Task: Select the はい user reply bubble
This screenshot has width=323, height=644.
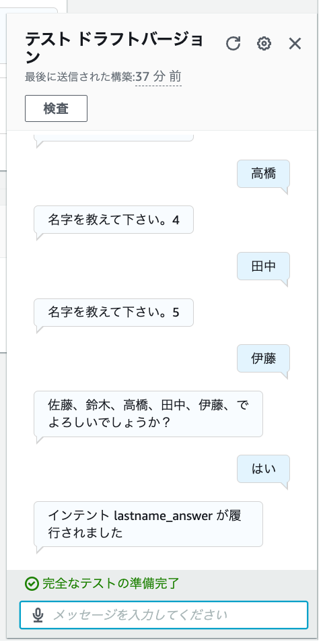Action: (x=263, y=469)
